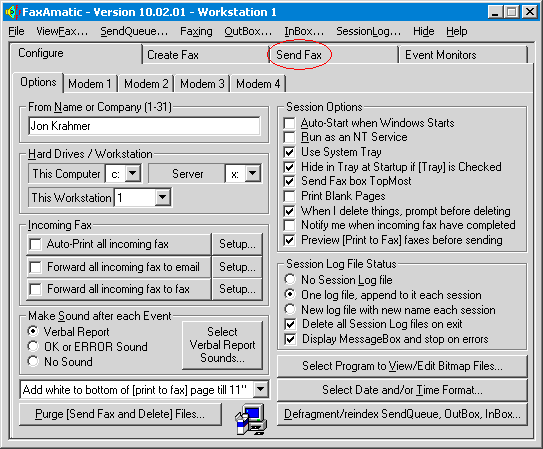
Task: Select the Modem 3 tab
Action: pyautogui.click(x=202, y=84)
